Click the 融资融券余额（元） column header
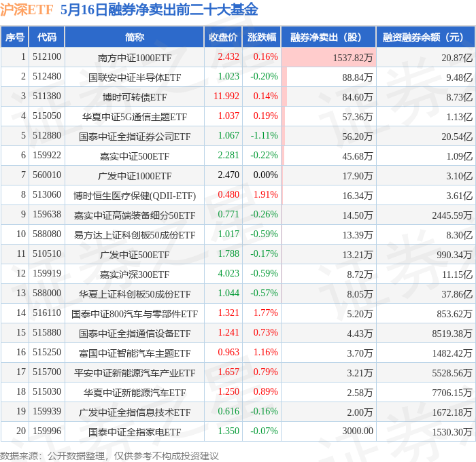The height and width of the screenshot is (462, 476). 425,37
